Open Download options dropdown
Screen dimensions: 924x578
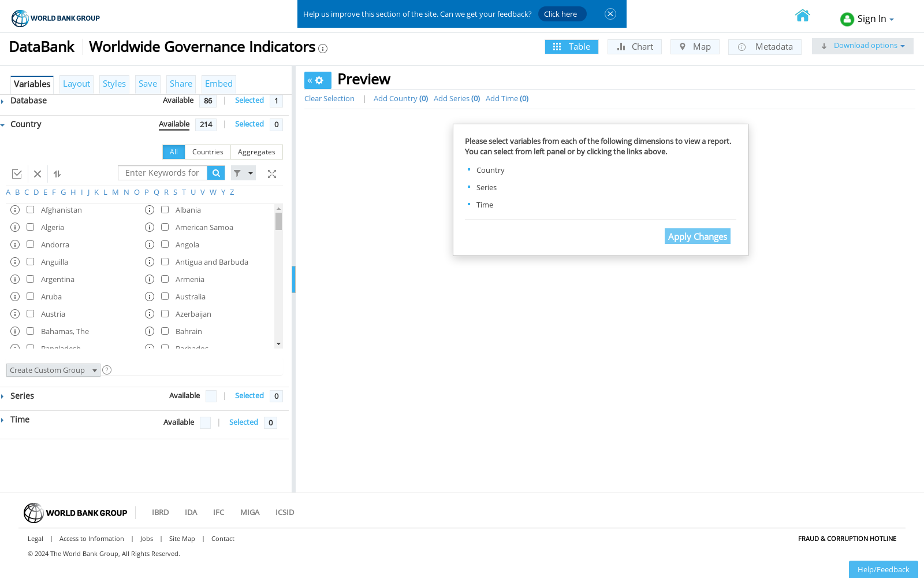863,46
